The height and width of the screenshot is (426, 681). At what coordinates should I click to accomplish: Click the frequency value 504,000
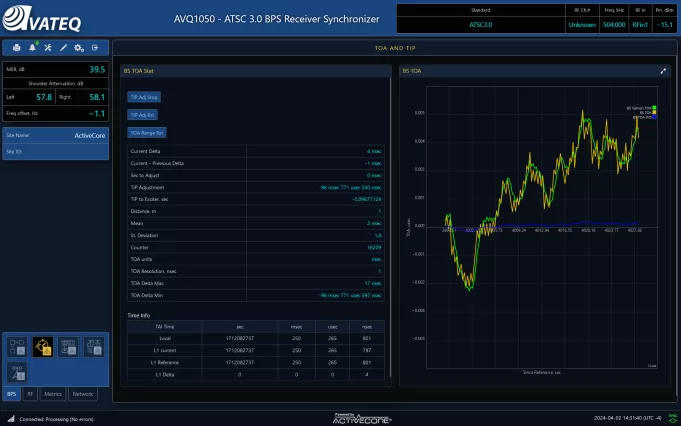(x=614, y=25)
